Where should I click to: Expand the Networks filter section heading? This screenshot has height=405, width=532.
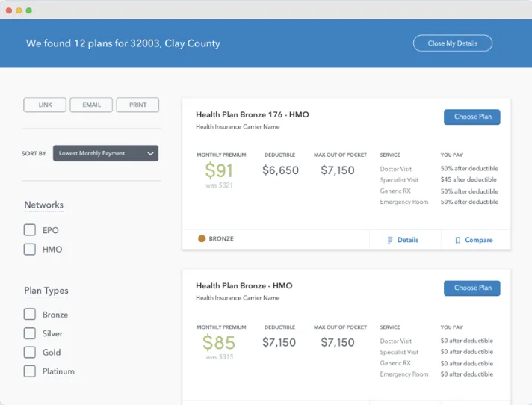(x=43, y=205)
